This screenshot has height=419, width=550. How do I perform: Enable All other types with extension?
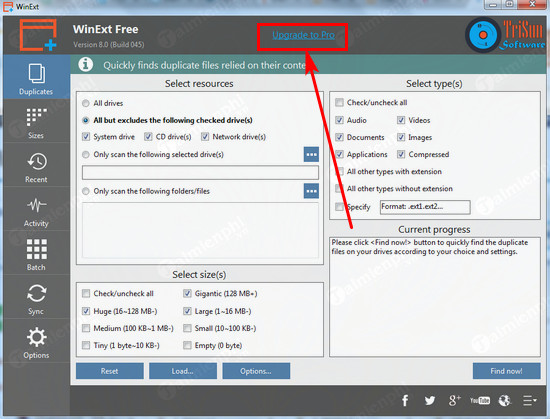[x=339, y=171]
